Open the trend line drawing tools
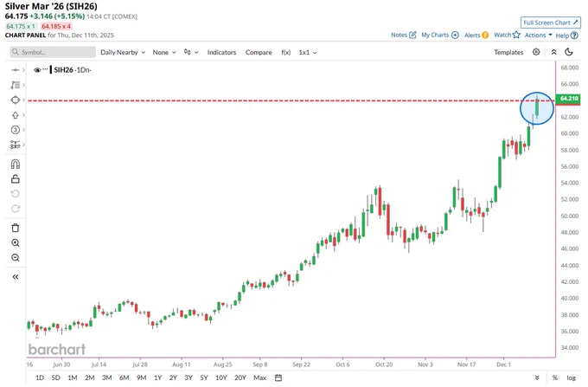The image size is (588, 387). (15, 85)
